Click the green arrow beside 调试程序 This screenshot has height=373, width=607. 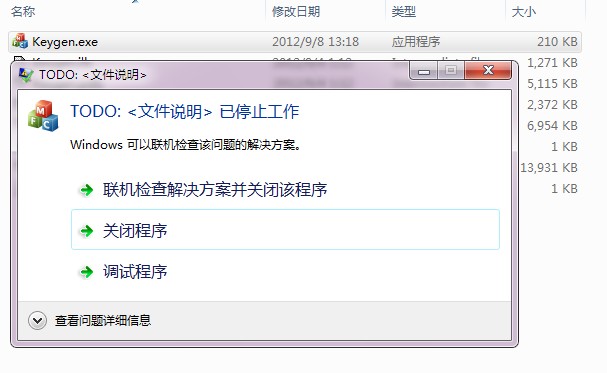tap(86, 272)
